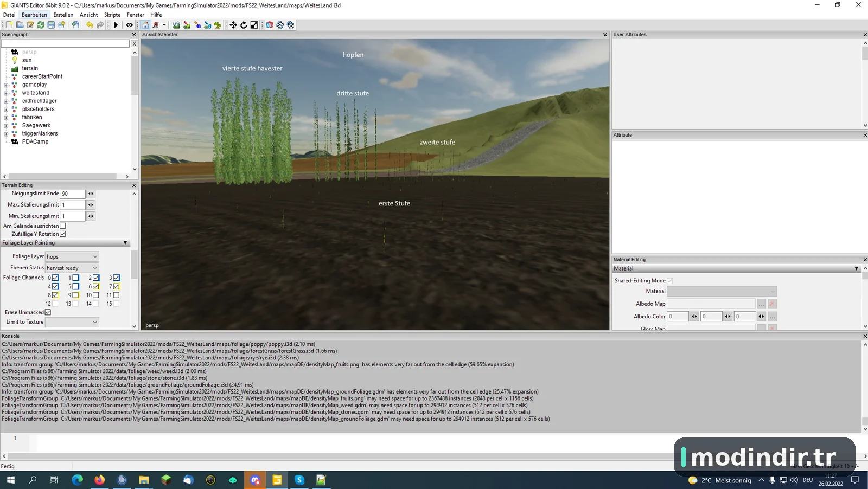Screen dimensions: 868x489
Task: Close the Terrain Editing panel
Action: point(135,185)
